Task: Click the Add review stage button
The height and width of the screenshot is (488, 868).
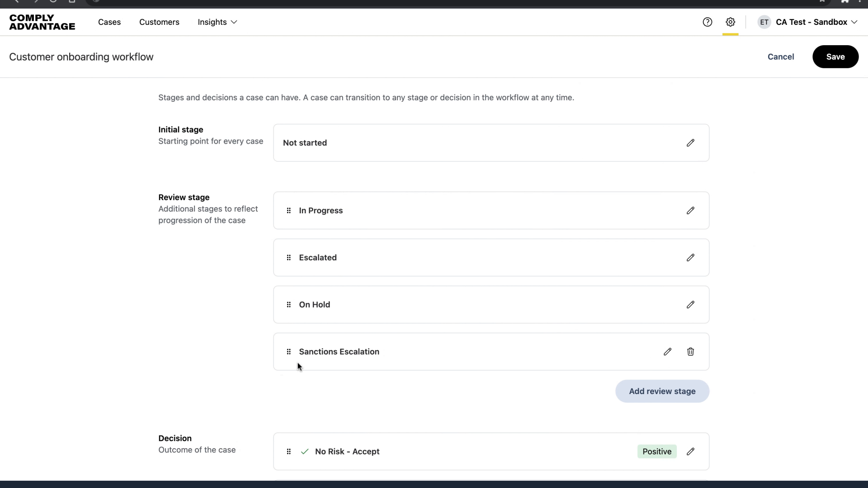Action: (662, 391)
